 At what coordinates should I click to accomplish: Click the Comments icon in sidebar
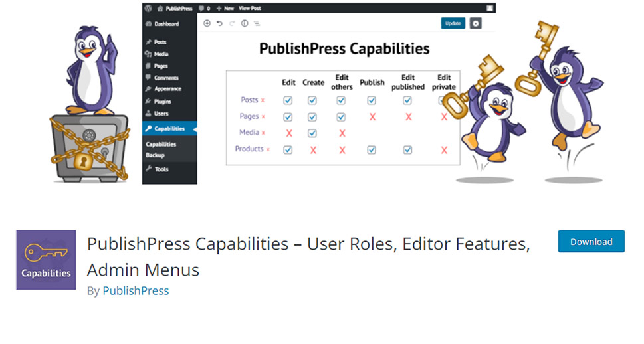(148, 78)
